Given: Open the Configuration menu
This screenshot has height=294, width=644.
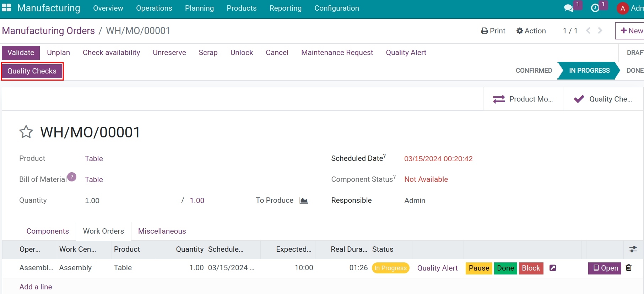Looking at the screenshot, I should 337,8.
